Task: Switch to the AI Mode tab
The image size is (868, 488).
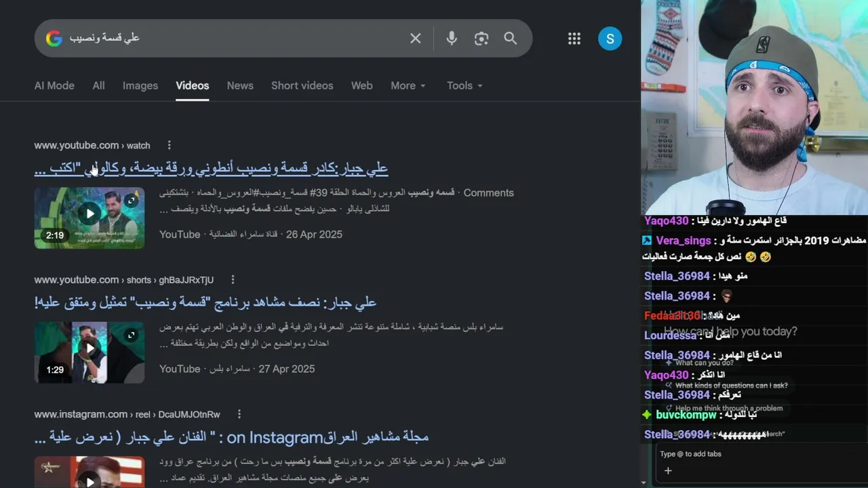Action: coord(54,85)
